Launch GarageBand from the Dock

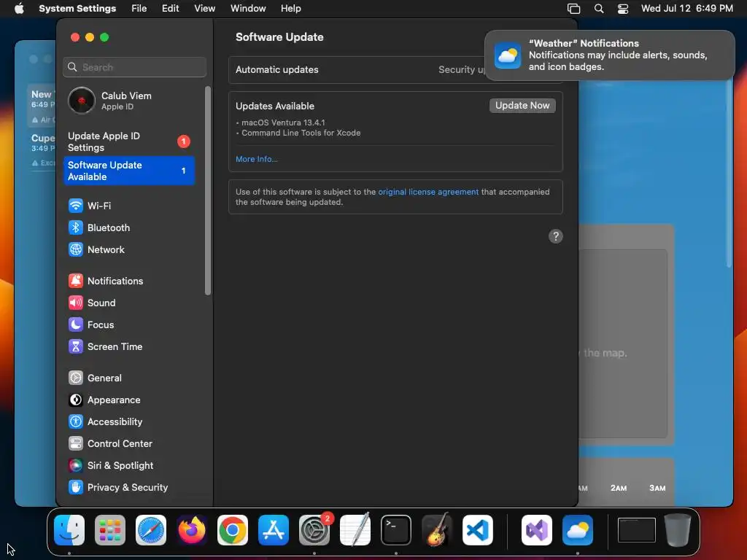click(437, 530)
